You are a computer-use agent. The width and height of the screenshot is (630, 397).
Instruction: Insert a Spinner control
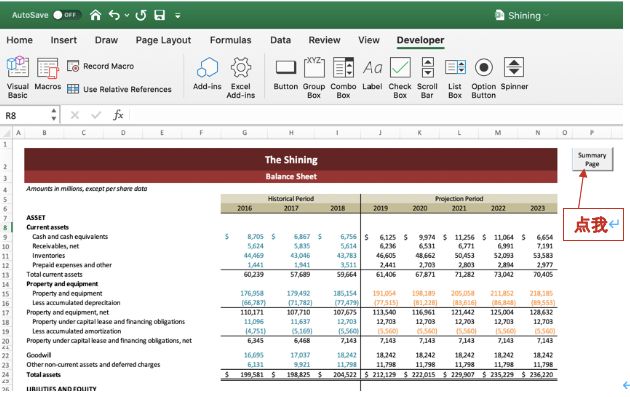pyautogui.click(x=514, y=74)
